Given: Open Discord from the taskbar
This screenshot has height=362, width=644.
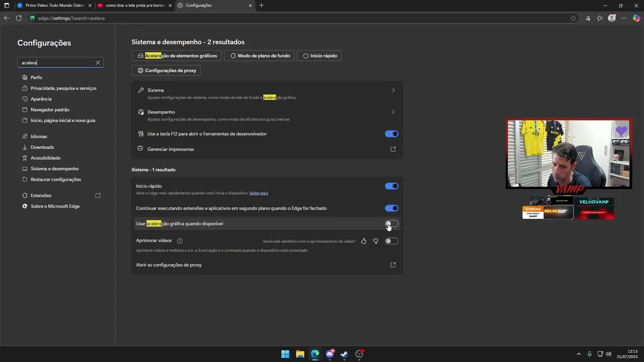Looking at the screenshot, I should [x=330, y=354].
